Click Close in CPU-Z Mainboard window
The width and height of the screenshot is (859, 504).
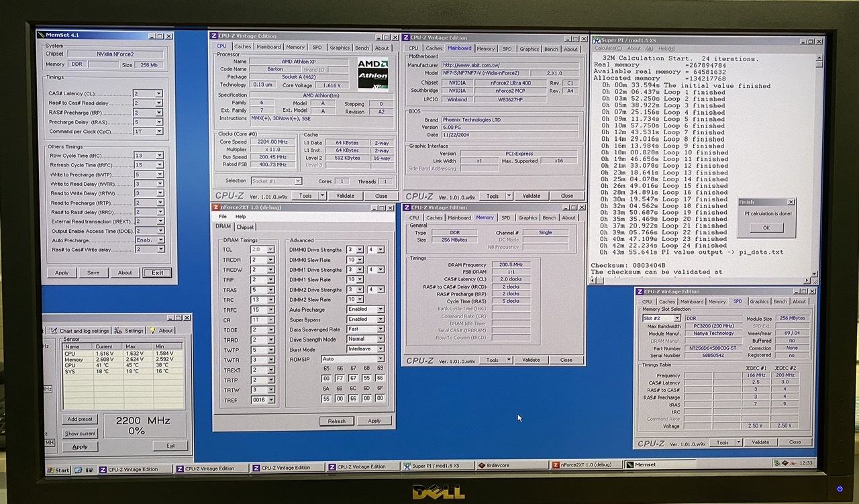[567, 196]
